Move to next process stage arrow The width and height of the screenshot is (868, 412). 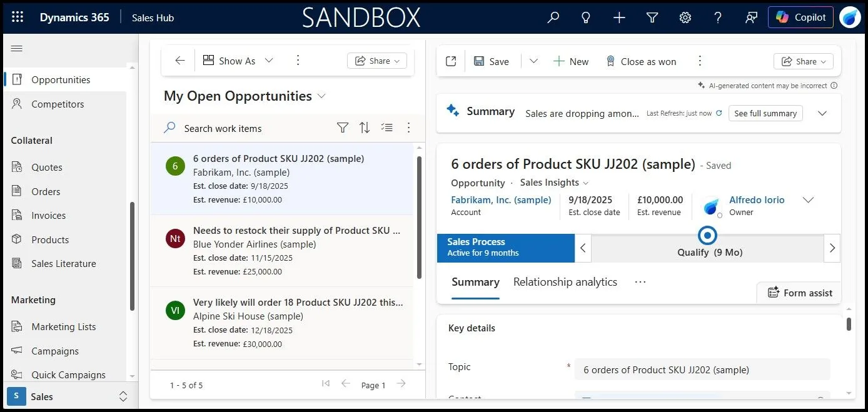tap(832, 248)
